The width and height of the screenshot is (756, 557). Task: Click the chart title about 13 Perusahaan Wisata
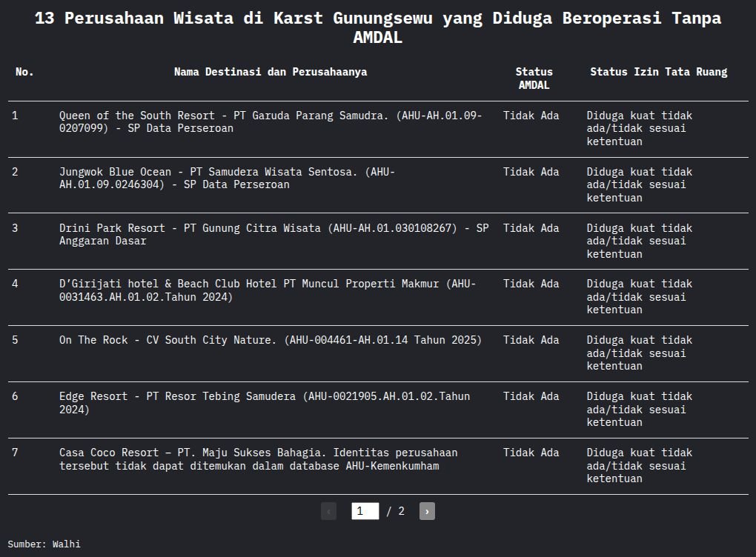[x=378, y=27]
